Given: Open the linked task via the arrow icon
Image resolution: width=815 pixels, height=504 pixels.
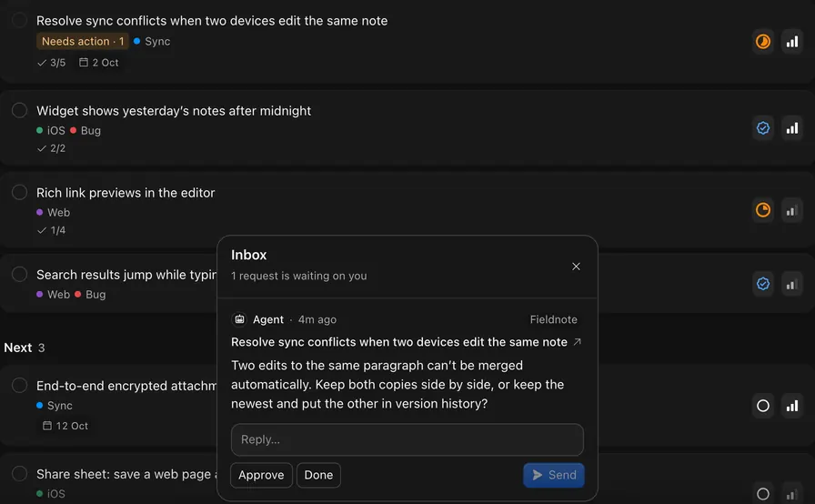Looking at the screenshot, I should coord(577,342).
